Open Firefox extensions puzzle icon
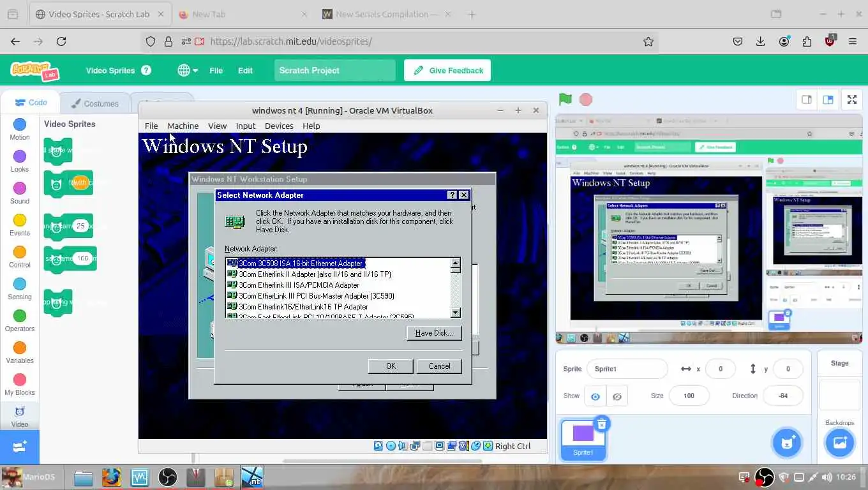This screenshot has height=490, width=868. point(807,41)
